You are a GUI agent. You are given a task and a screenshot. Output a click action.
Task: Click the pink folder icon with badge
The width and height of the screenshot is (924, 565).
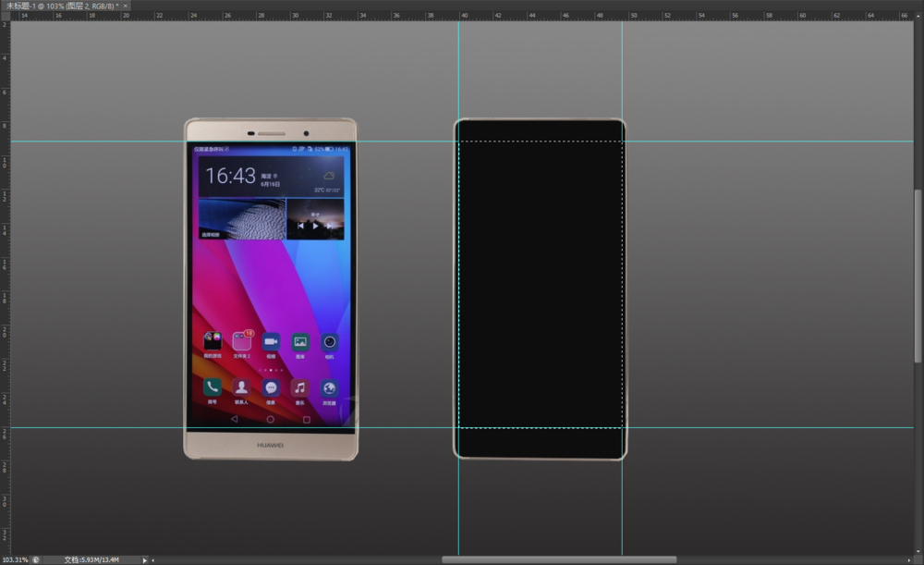(241, 341)
